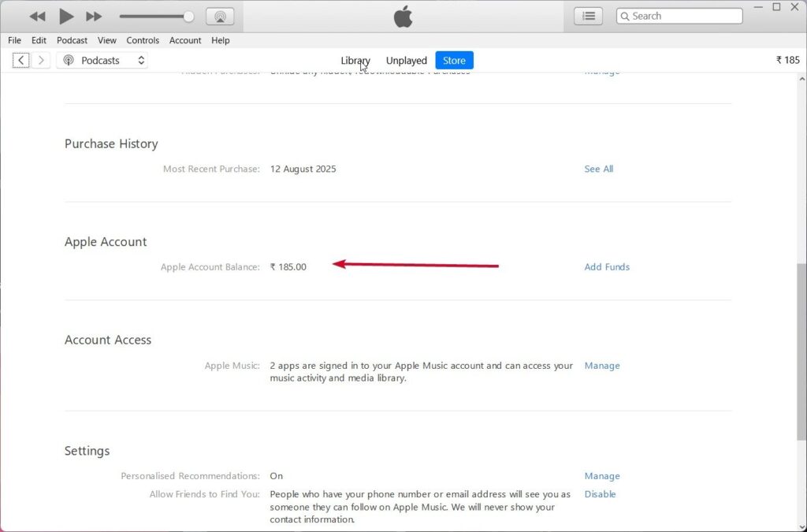
Task: Click the back navigation arrow
Action: pos(20,59)
